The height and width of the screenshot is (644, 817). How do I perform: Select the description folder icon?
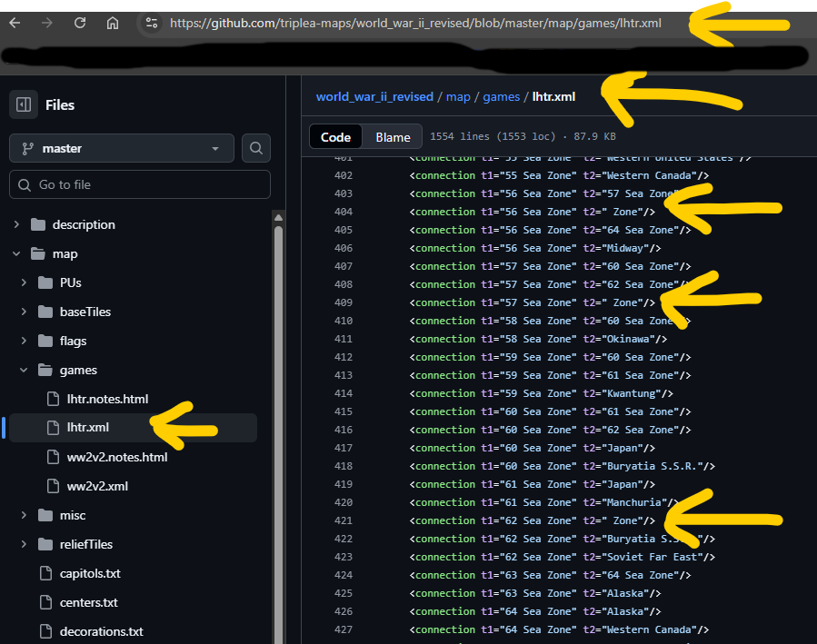click(38, 224)
